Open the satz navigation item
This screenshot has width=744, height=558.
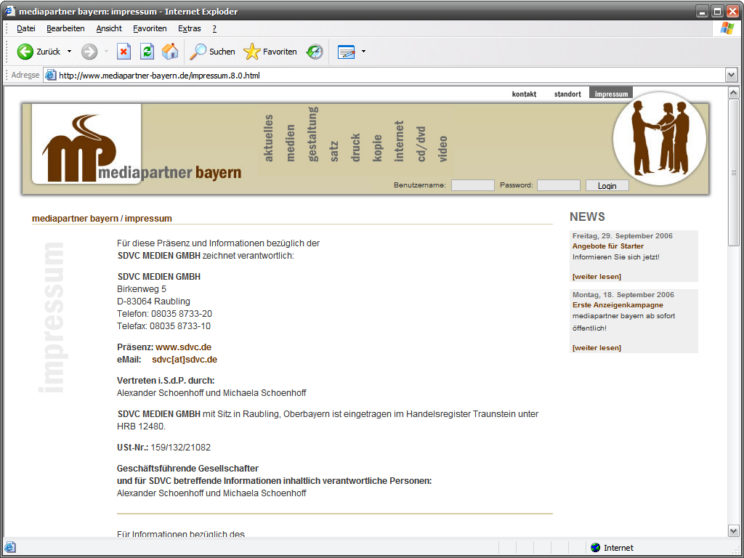[x=334, y=151]
